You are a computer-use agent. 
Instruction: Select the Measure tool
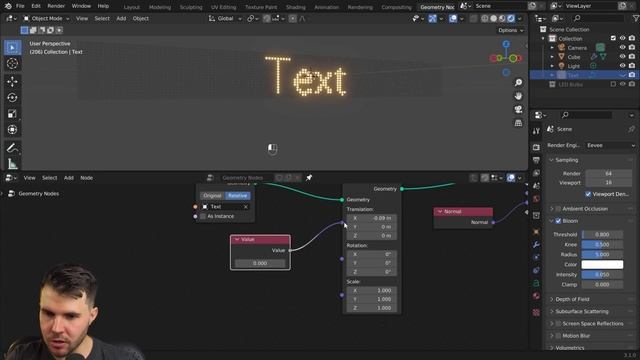pyautogui.click(x=12, y=164)
